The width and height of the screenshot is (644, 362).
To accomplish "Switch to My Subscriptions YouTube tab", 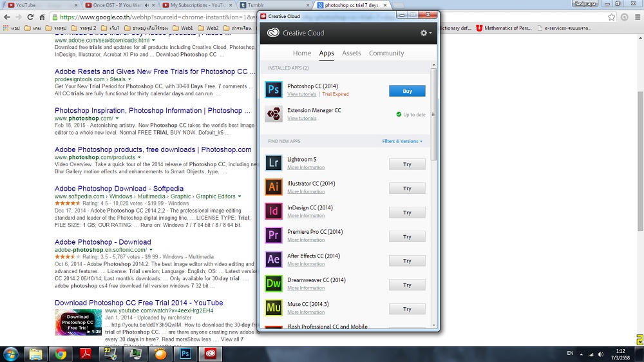I will click(x=197, y=5).
